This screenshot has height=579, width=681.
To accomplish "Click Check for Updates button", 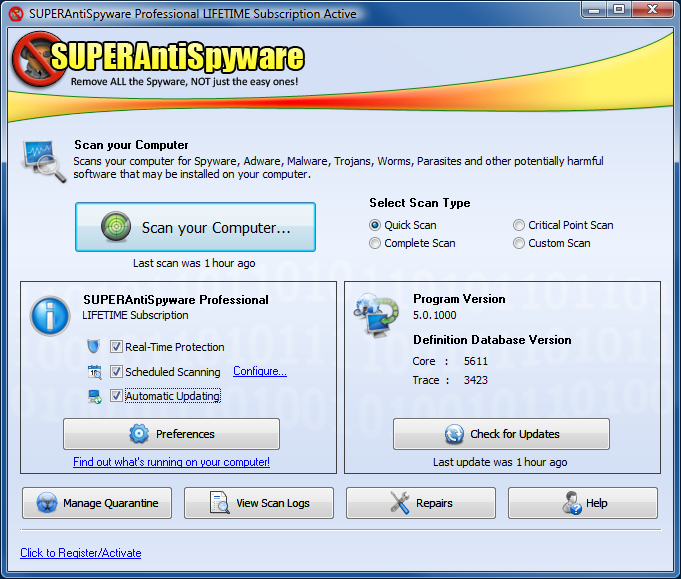I will point(501,434).
